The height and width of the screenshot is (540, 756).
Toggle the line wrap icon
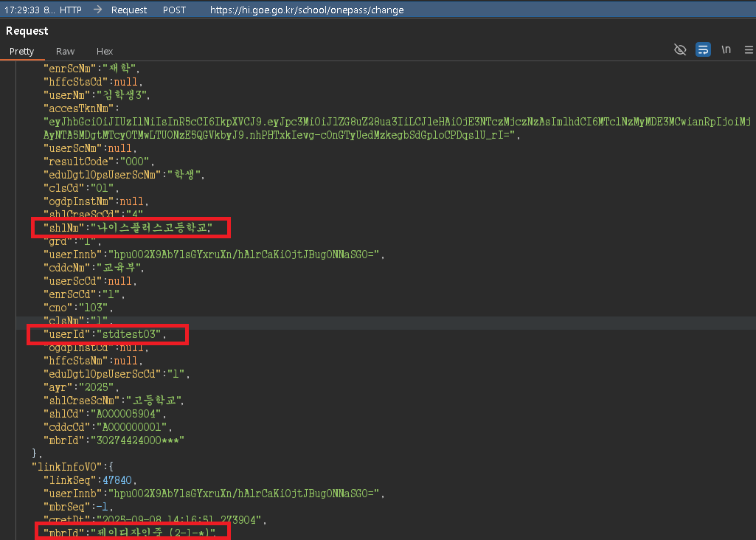pyautogui.click(x=703, y=49)
